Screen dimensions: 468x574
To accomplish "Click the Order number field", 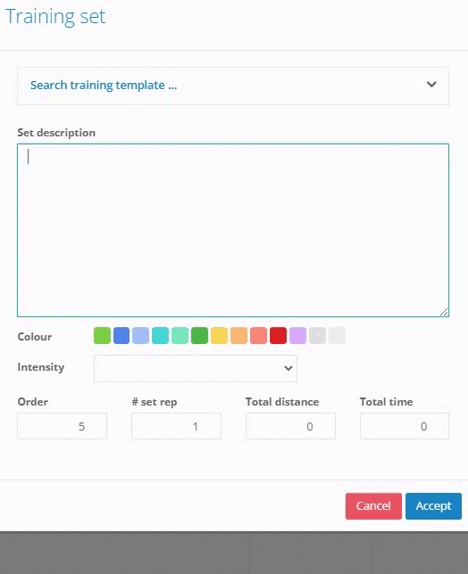I will (x=62, y=426).
